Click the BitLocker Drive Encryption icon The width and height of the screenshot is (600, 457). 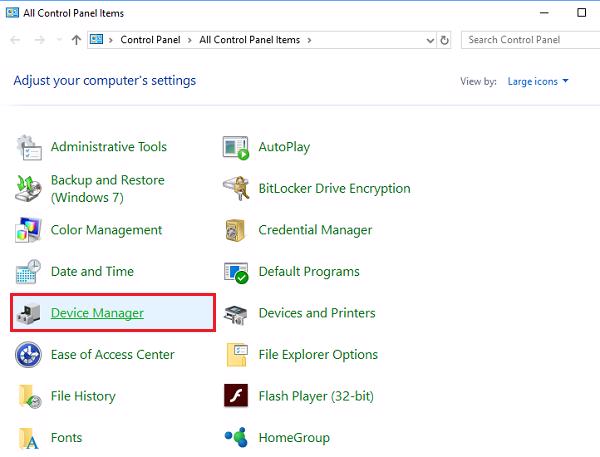[236, 188]
